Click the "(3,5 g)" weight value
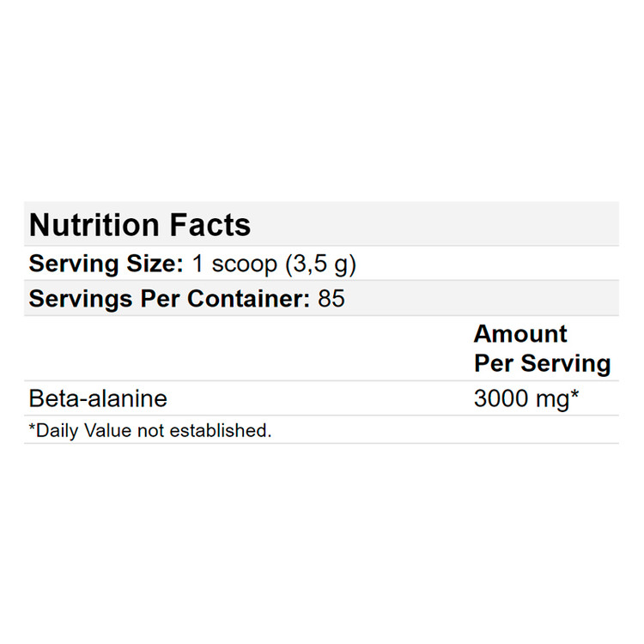 [x=320, y=264]
